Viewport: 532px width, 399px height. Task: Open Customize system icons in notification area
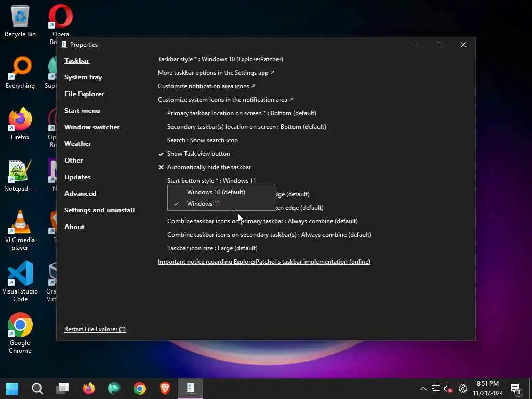225,100
